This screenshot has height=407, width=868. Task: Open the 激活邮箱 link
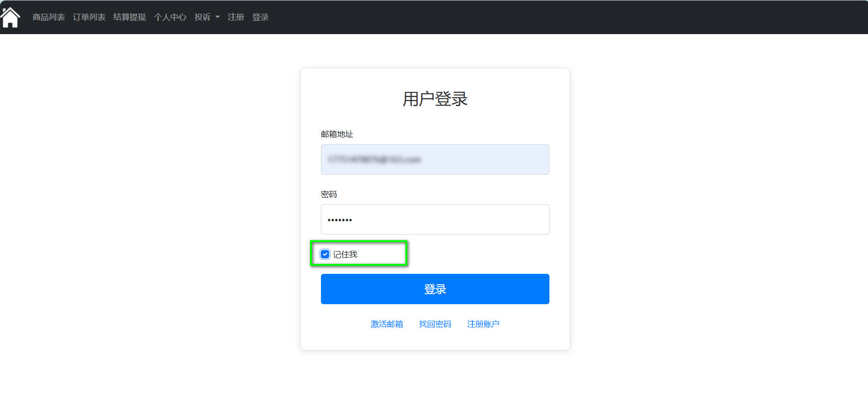pyautogui.click(x=387, y=324)
